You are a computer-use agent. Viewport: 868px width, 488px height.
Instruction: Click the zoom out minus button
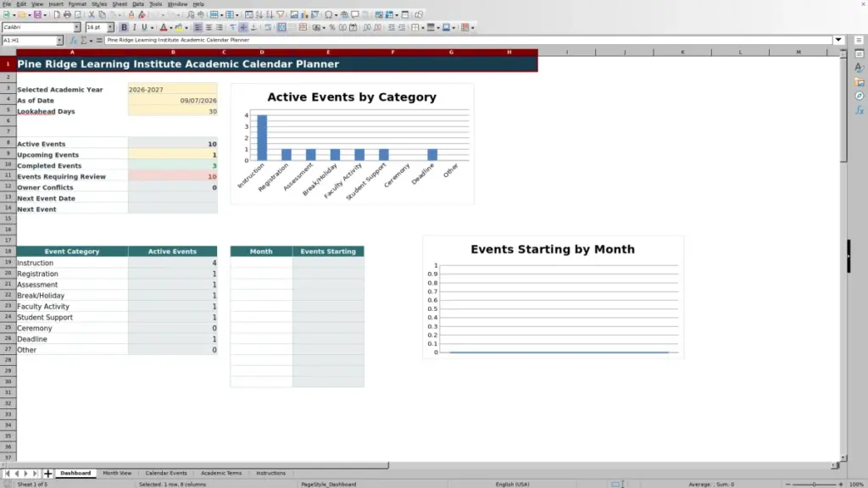[788, 484]
